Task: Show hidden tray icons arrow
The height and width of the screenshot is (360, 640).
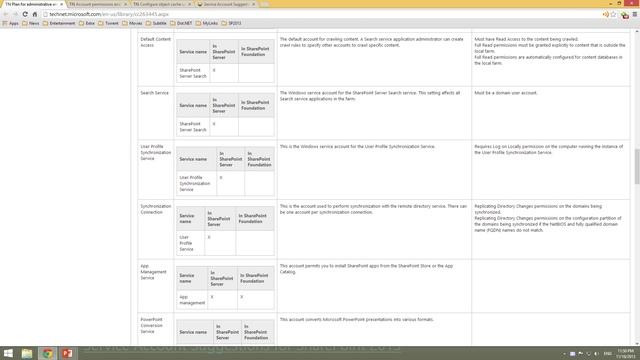Action: [x=564, y=354]
